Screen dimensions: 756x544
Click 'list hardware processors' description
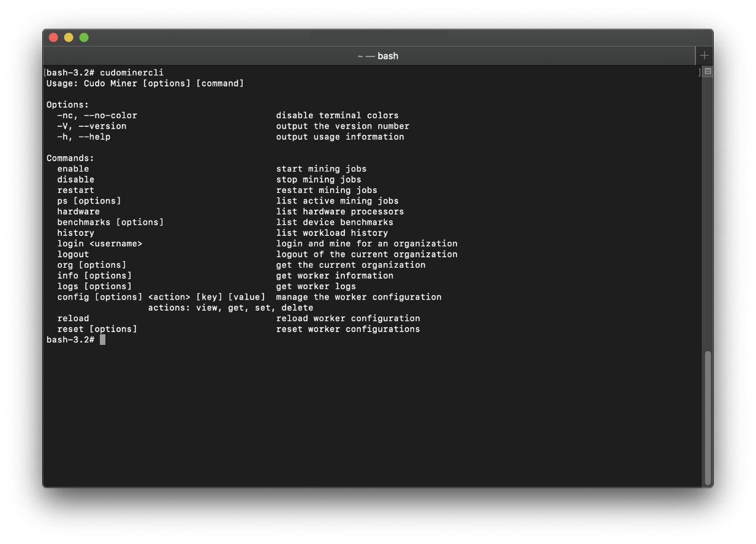340,211
